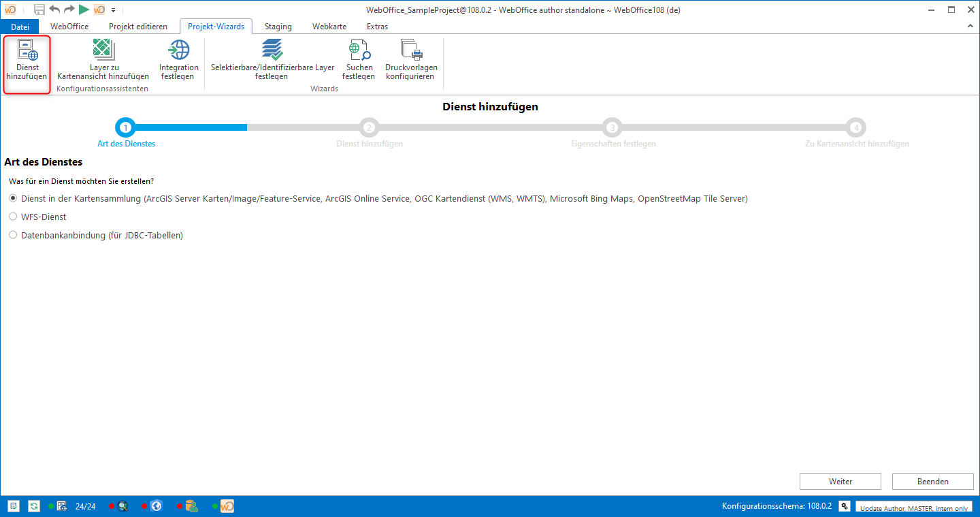The width and height of the screenshot is (980, 517).
Task: Select the WFS-Dienst radio option
Action: [13, 217]
